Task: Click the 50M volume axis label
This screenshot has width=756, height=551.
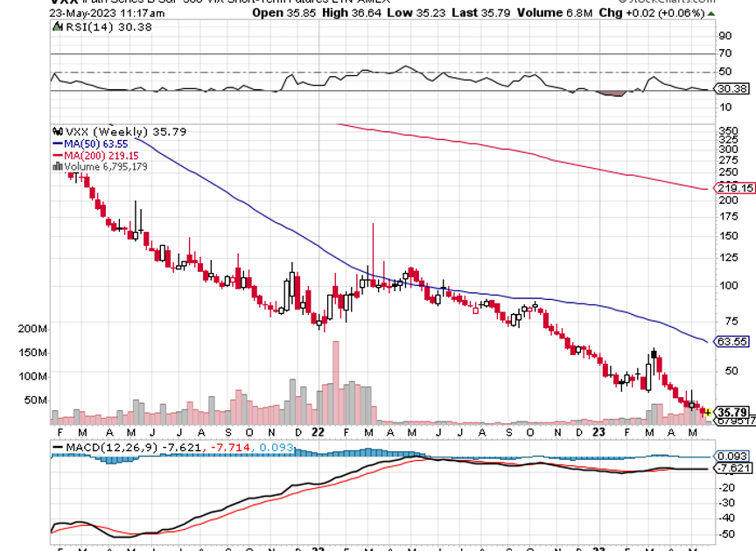Action: [35, 400]
